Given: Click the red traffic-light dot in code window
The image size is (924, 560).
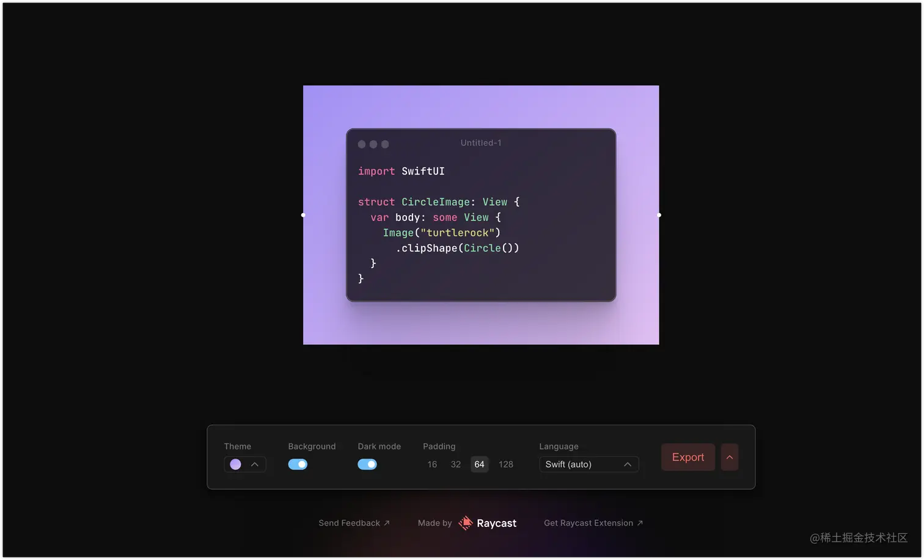Looking at the screenshot, I should 362,144.
